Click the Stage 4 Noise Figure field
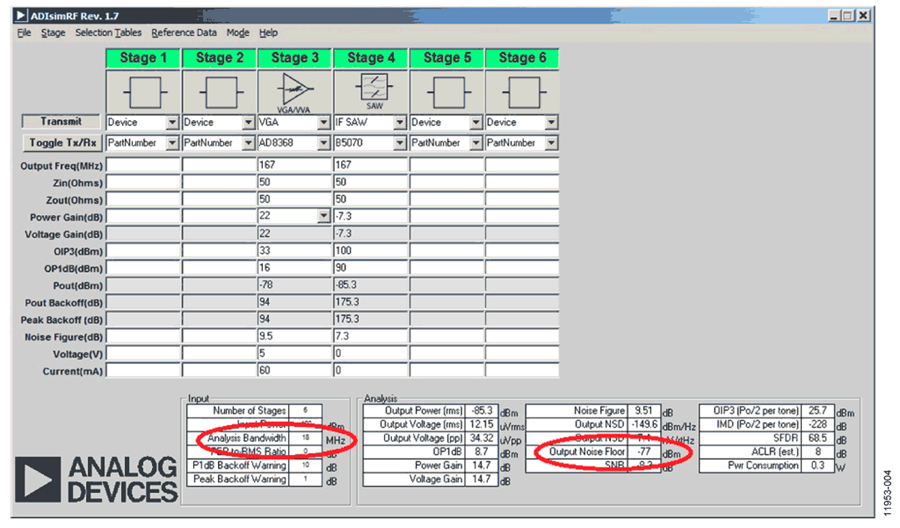The width and height of the screenshot is (900, 528). [370, 336]
